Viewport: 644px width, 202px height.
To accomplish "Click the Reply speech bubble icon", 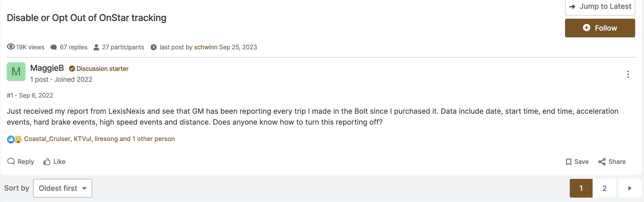I will click(11, 161).
